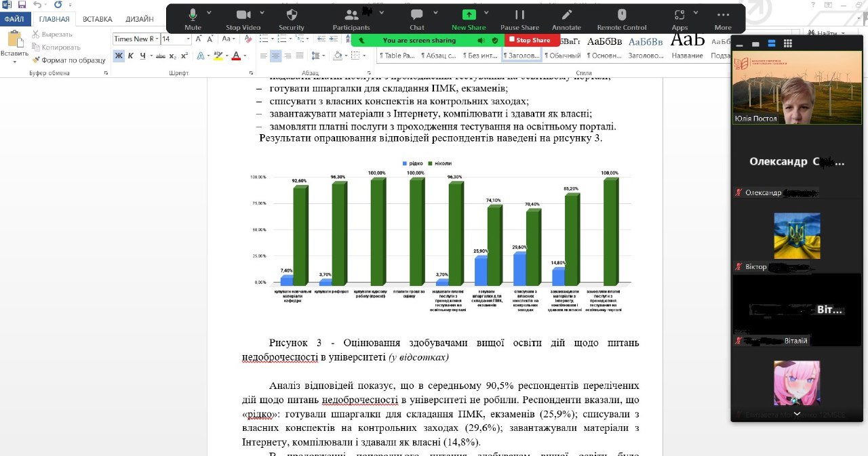Open Zoom Security options
The height and width of the screenshot is (456, 868).
[292, 18]
